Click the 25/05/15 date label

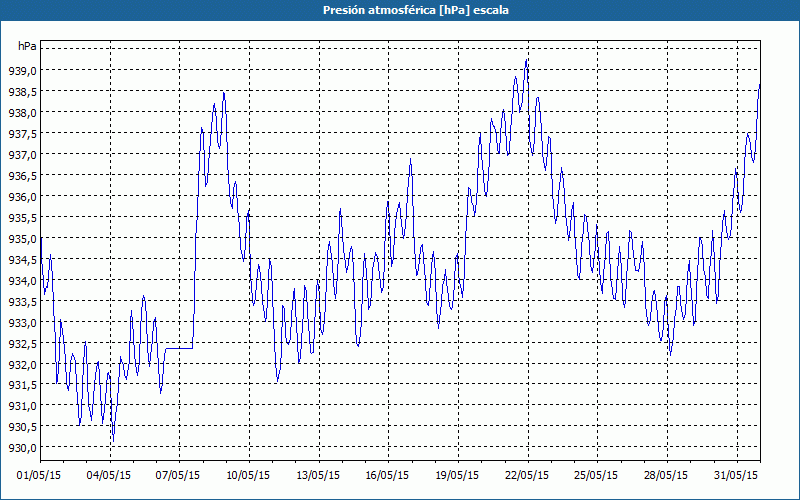(596, 476)
